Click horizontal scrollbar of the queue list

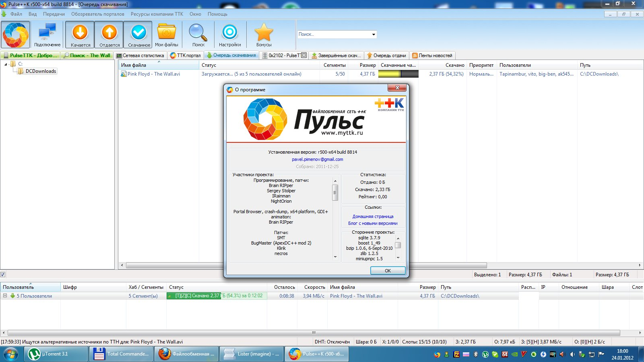pos(306,265)
